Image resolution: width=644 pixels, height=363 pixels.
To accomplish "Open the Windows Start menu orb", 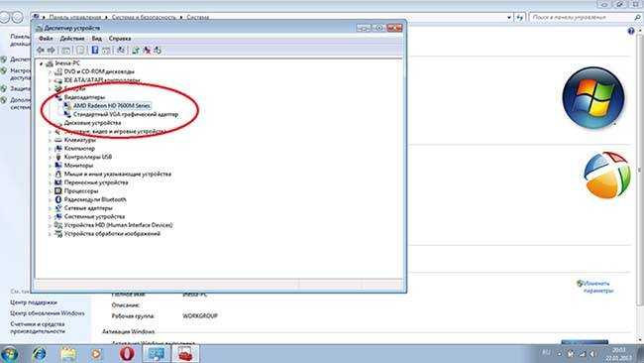I will [9, 354].
